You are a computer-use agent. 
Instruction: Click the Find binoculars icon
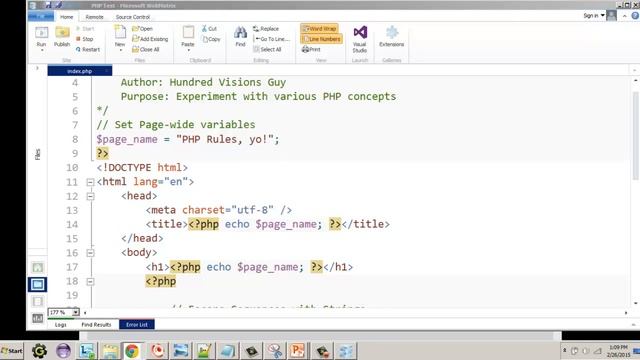[x=240, y=33]
